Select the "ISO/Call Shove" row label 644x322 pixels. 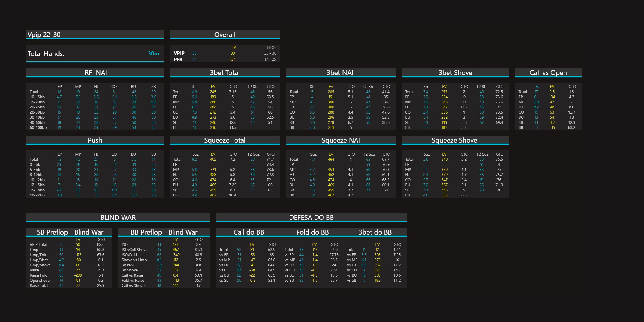pyautogui.click(x=135, y=250)
